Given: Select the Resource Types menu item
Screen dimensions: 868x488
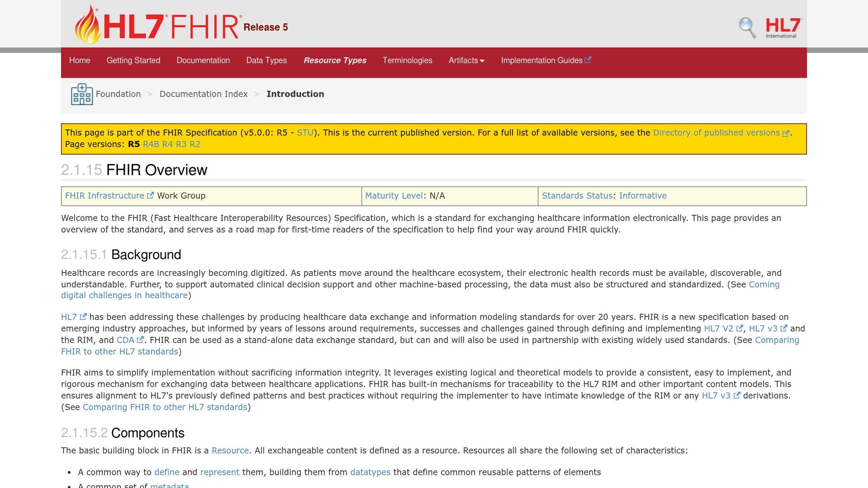Looking at the screenshot, I should 335,61.
